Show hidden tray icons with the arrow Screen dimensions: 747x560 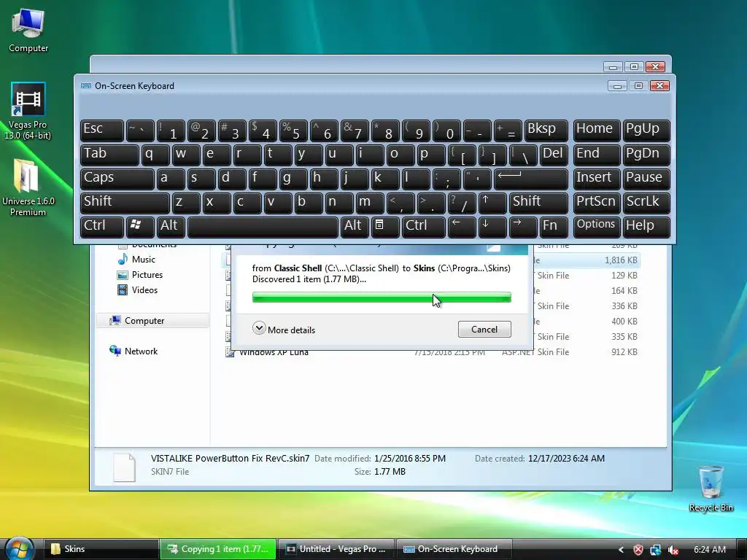click(621, 550)
